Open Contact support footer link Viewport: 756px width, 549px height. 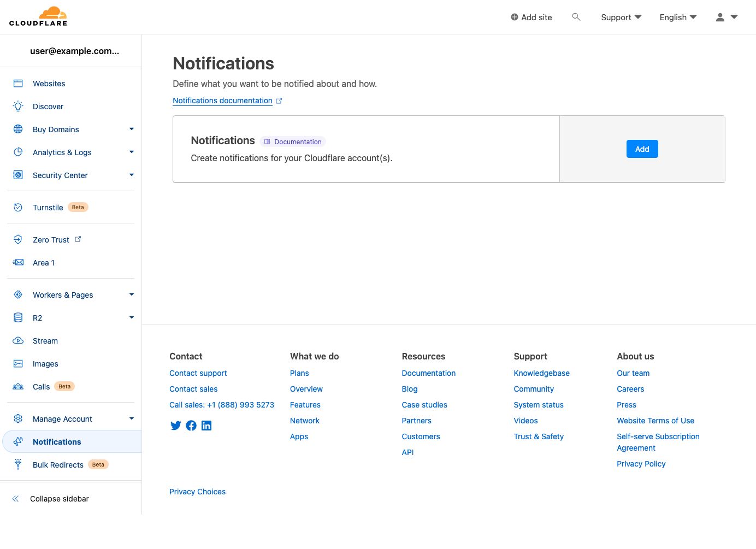click(x=198, y=373)
